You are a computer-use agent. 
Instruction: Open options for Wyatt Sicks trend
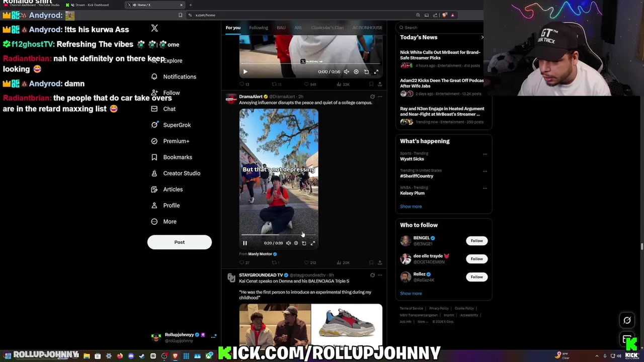(485, 154)
